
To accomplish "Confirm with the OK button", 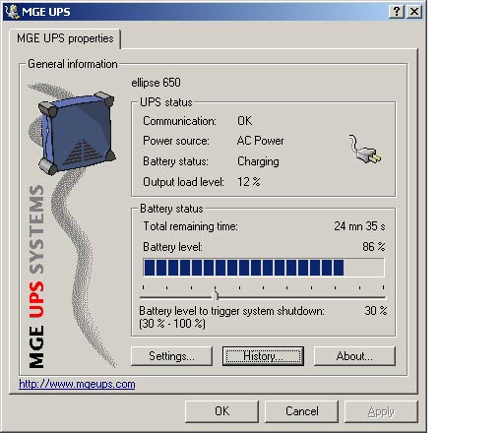I will 221,411.
